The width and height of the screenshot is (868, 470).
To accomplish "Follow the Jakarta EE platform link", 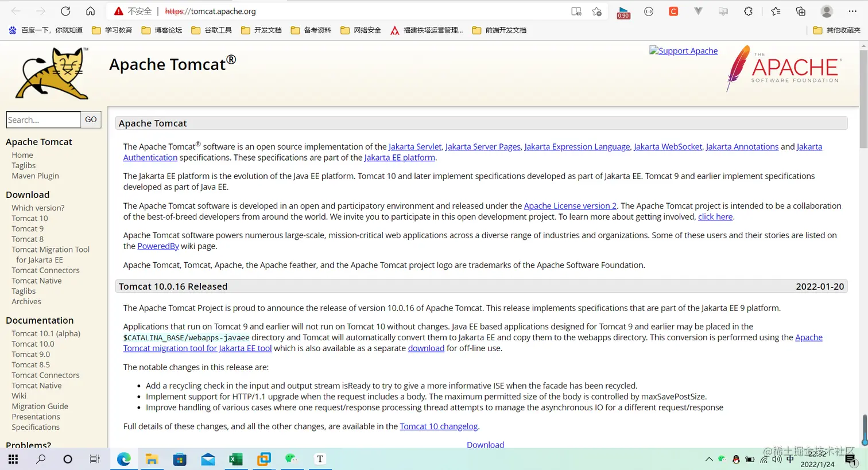I will point(400,157).
